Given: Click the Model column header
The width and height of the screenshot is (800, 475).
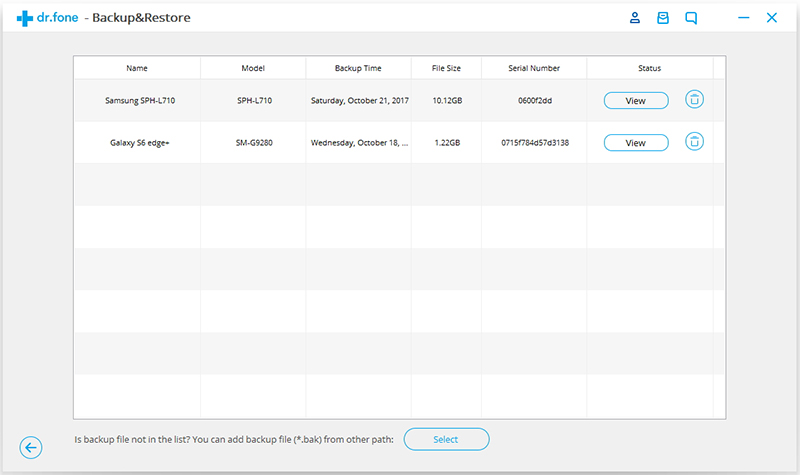Looking at the screenshot, I should click(x=253, y=68).
